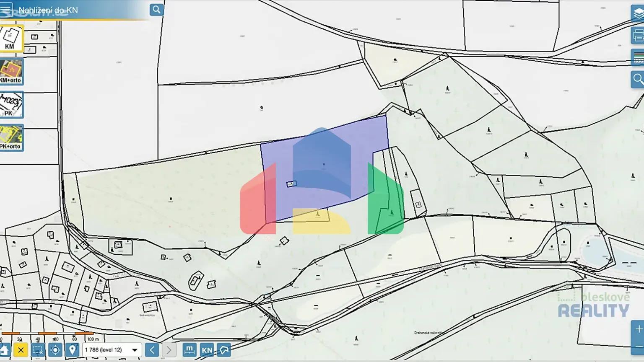Activate the distance measurement tool
The width and height of the screenshot is (644, 362).
tap(190, 350)
